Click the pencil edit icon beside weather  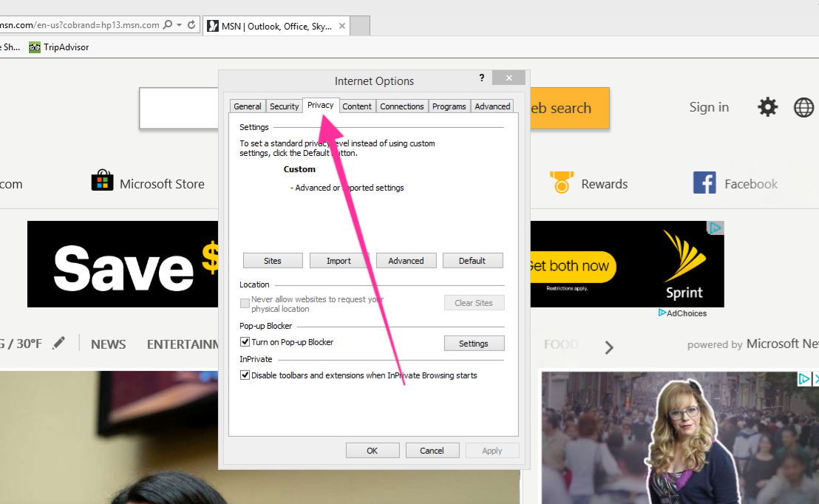[59, 343]
